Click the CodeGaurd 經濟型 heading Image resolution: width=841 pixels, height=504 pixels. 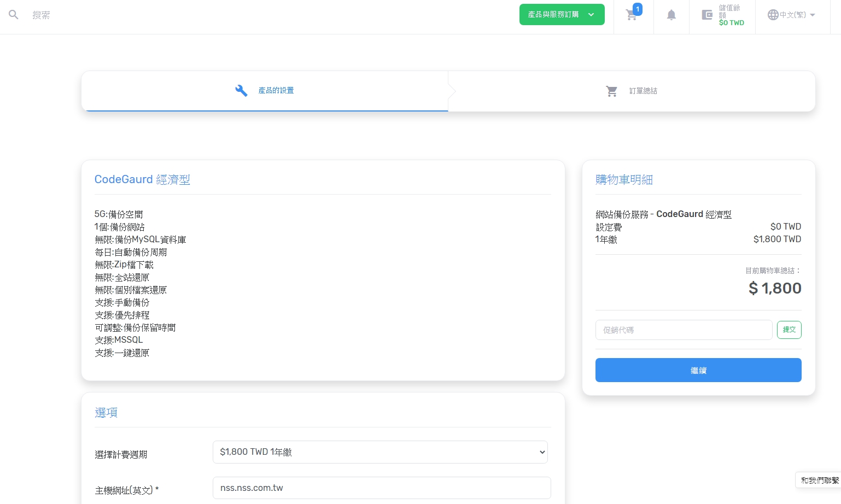[x=142, y=179]
